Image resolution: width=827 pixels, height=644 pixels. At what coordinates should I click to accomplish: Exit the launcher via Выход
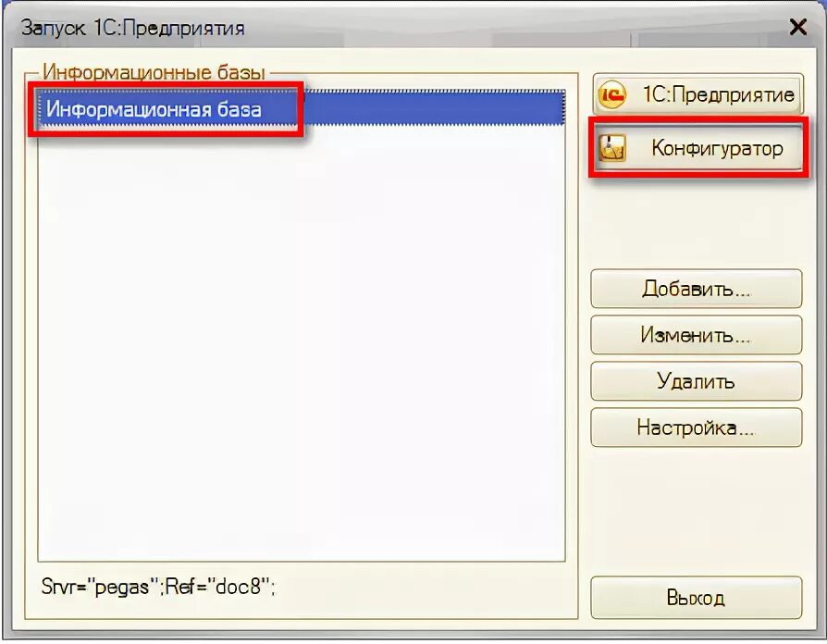pyautogui.click(x=697, y=598)
